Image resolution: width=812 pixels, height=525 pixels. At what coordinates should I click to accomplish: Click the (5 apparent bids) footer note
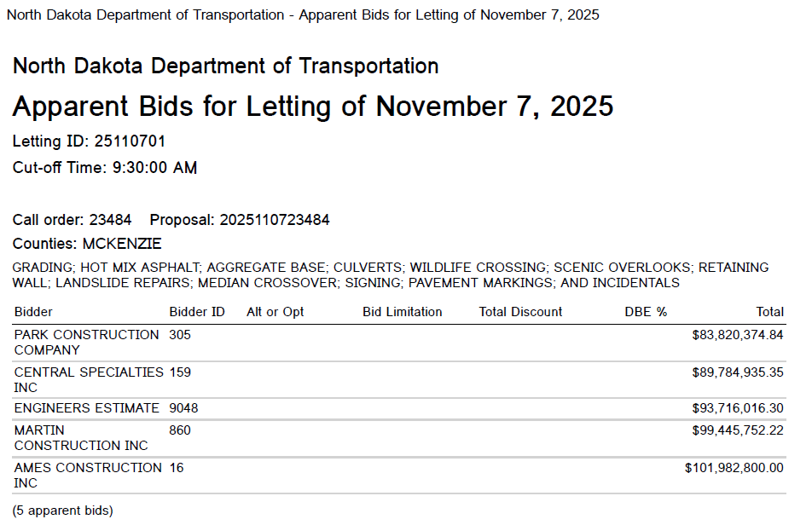62,511
